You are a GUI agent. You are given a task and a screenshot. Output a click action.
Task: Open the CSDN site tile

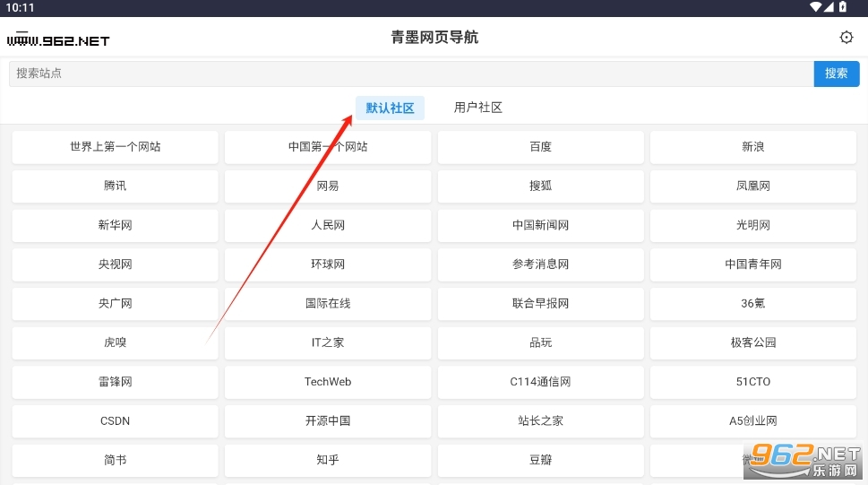pyautogui.click(x=116, y=421)
